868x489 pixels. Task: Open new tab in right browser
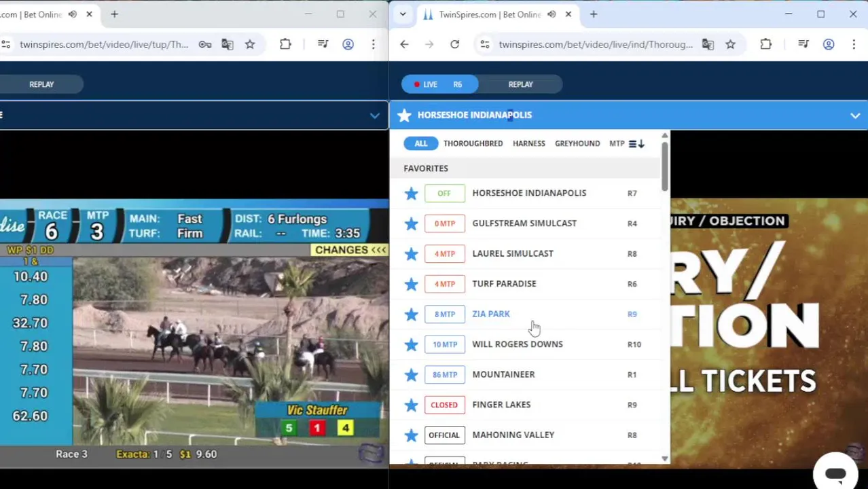pyautogui.click(x=593, y=14)
